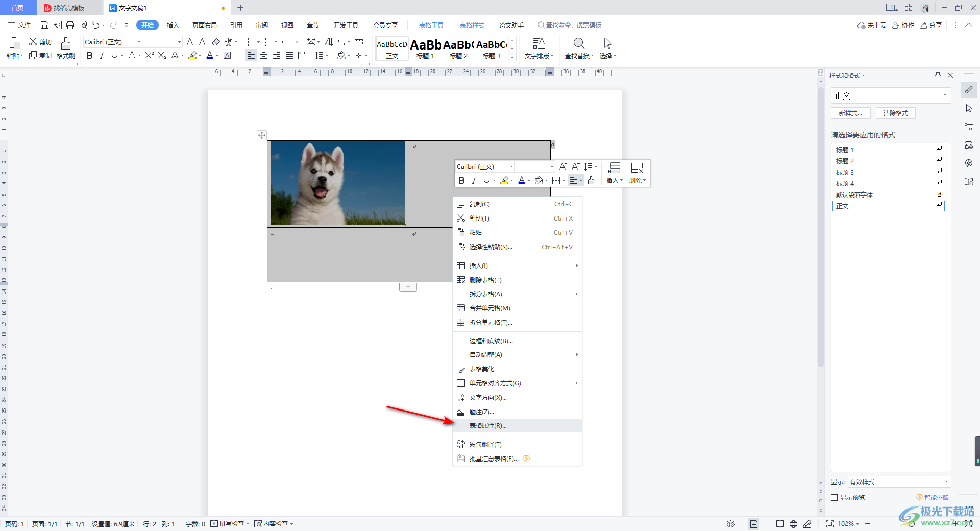Viewport: 980px width, 531px height.
Task: Click the fit page icon in status bar
Action: pyautogui.click(x=829, y=524)
